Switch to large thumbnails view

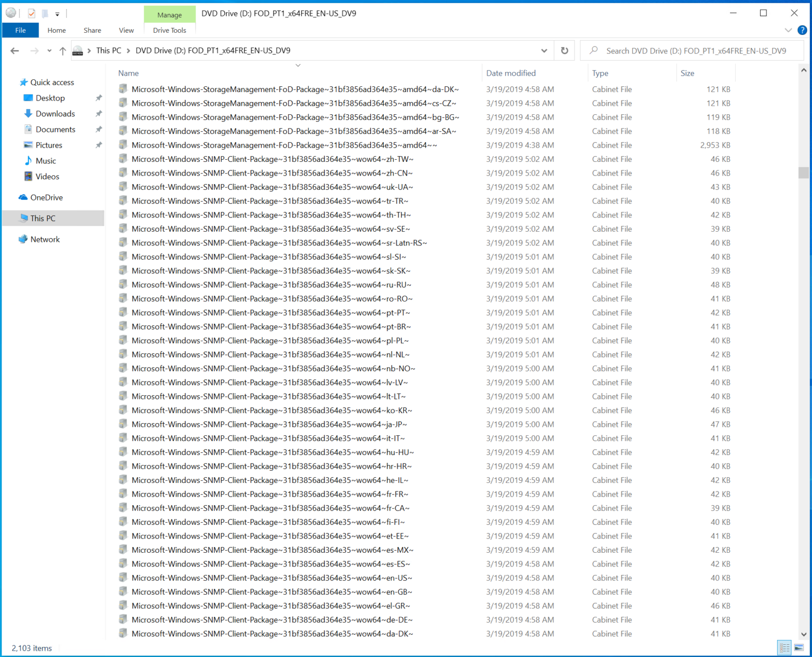click(x=799, y=647)
